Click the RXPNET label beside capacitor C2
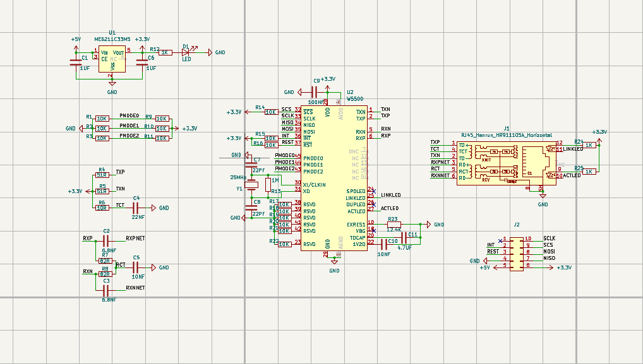Screen dimensions: 643x364 135,238
